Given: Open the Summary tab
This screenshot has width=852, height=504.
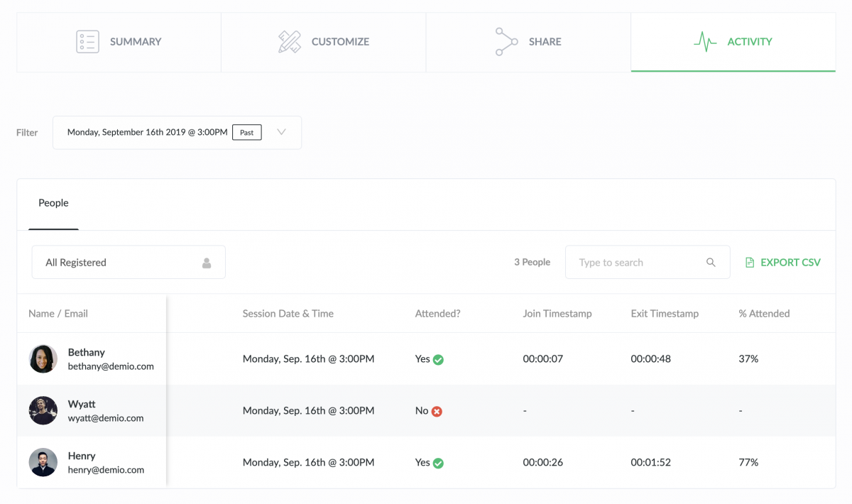Looking at the screenshot, I should [119, 42].
